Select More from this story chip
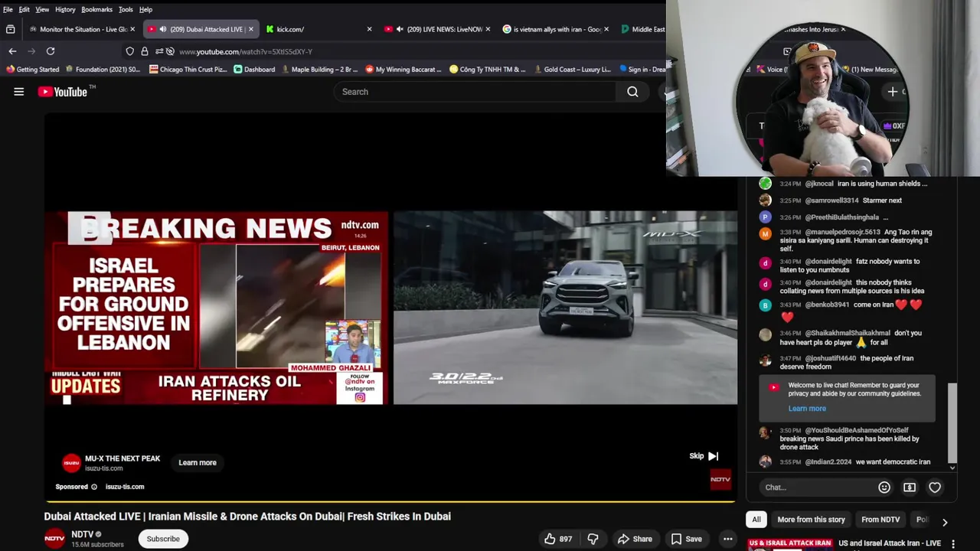Image resolution: width=980 pixels, height=551 pixels. click(811, 520)
